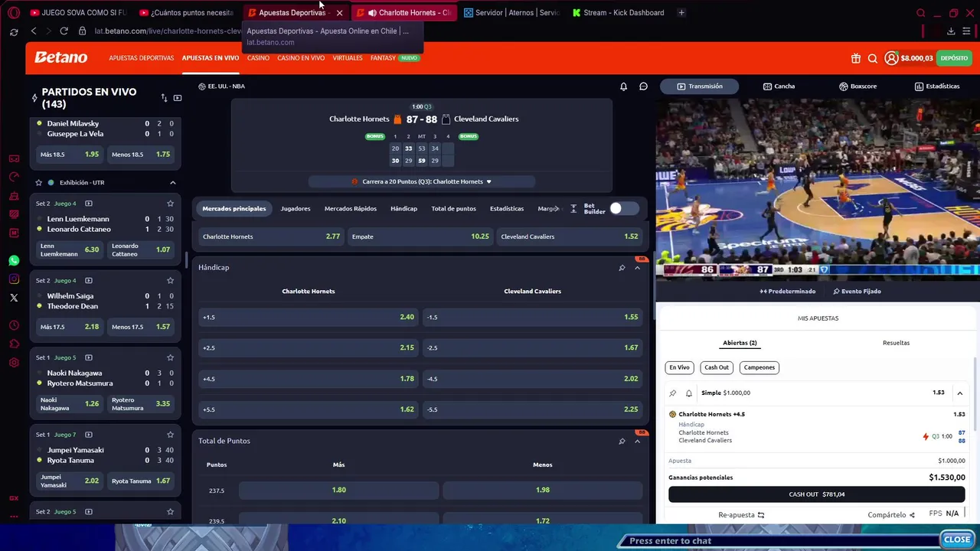Click Re-apuesta link
This screenshot has width=980, height=551.
click(x=741, y=515)
